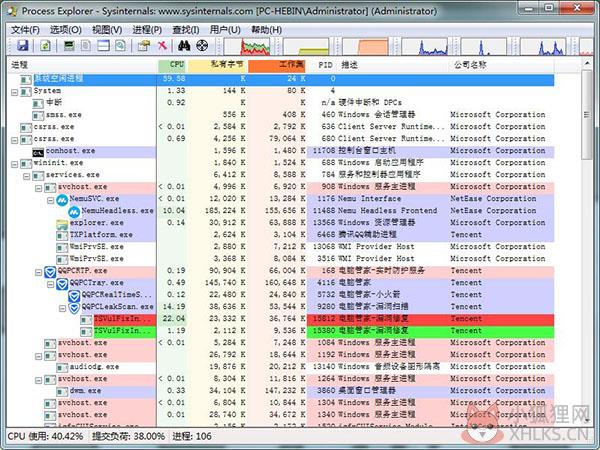Sort by the 公司名称 column header
This screenshot has height=450, width=600.
coord(502,65)
